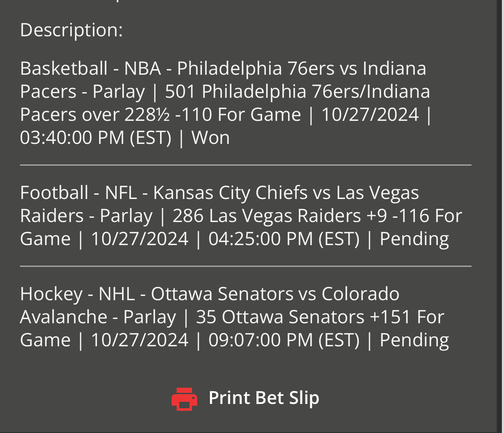The width and height of the screenshot is (504, 433).
Task: Click the Pending status on Senators bet
Action: click(x=414, y=340)
